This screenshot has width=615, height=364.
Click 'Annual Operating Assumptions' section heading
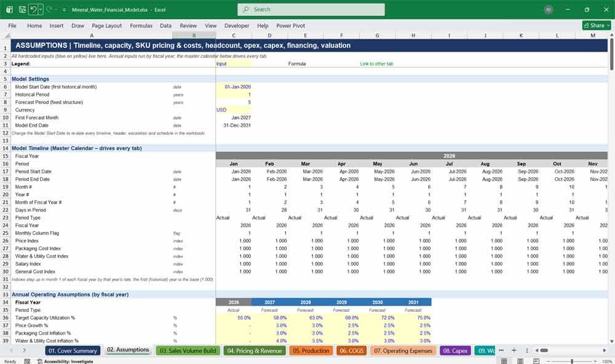(70, 295)
